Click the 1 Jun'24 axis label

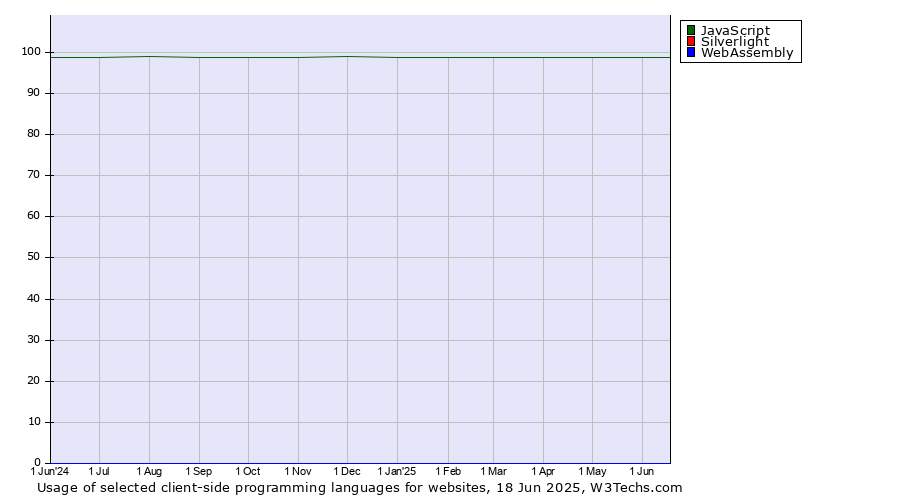pos(49,471)
